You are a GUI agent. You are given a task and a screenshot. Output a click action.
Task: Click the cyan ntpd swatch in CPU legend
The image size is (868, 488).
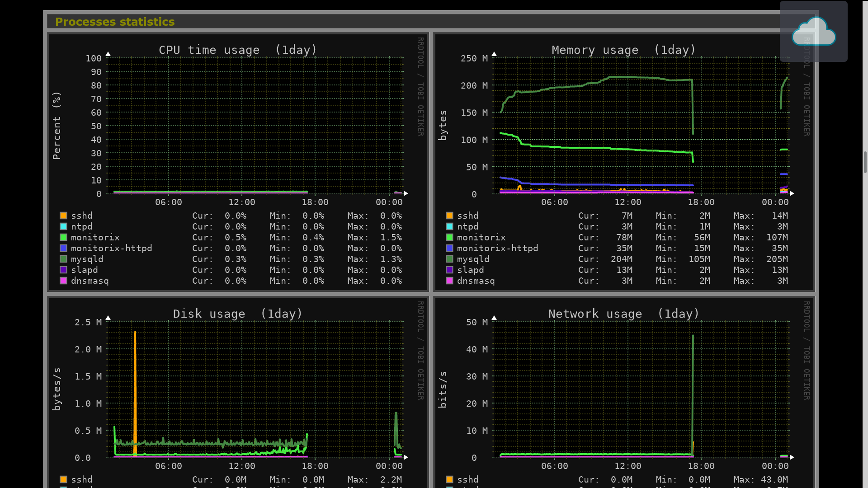[x=63, y=226]
